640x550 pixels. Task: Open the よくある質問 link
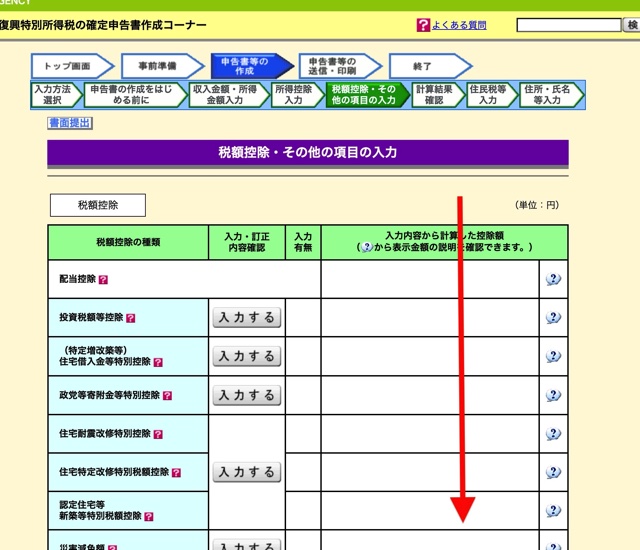pyautogui.click(x=459, y=24)
